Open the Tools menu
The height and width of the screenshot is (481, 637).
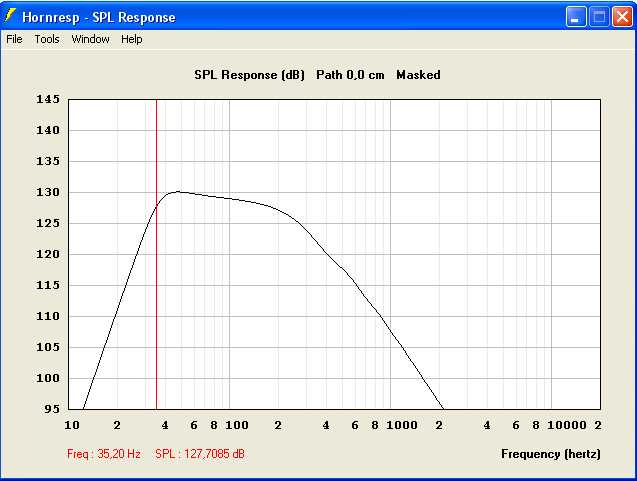click(47, 39)
